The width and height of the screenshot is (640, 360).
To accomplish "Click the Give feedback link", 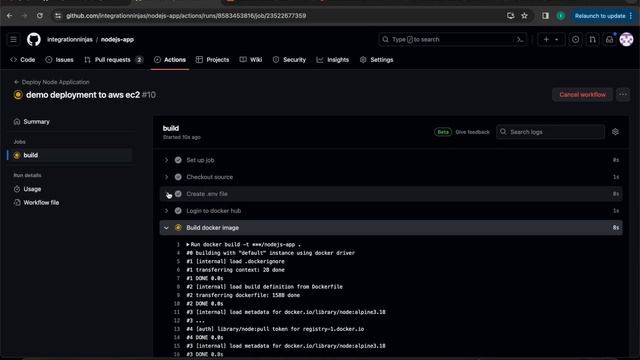I will 472,132.
